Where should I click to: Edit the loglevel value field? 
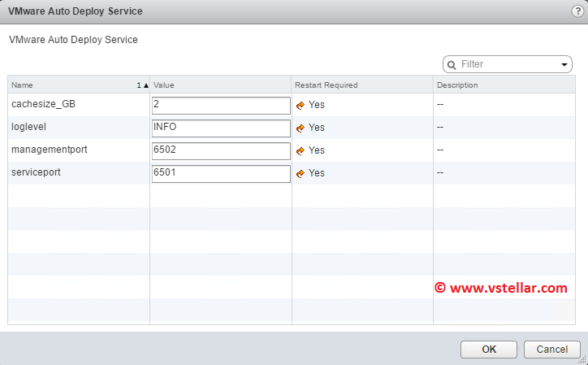[220, 128]
